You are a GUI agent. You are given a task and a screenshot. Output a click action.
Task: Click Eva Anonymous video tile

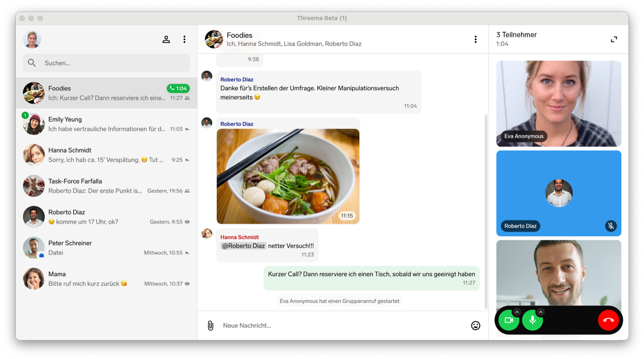pos(559,103)
